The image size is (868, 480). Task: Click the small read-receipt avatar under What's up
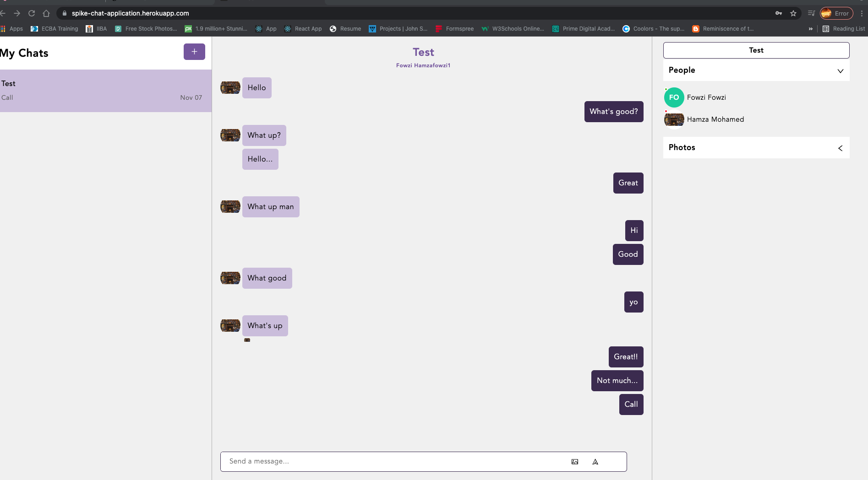coord(247,340)
